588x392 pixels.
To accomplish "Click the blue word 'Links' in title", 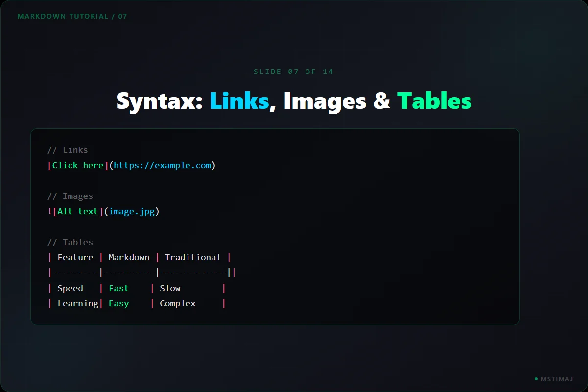I will pos(239,101).
